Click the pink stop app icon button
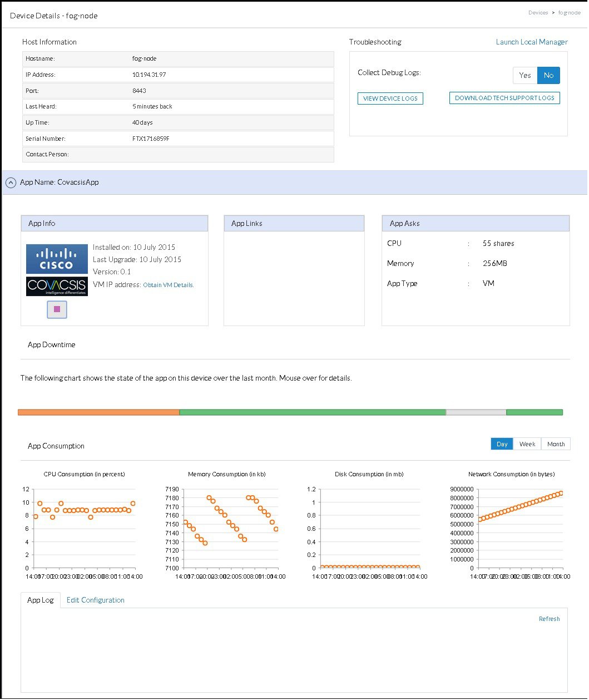The height and width of the screenshot is (700, 589). [57, 309]
